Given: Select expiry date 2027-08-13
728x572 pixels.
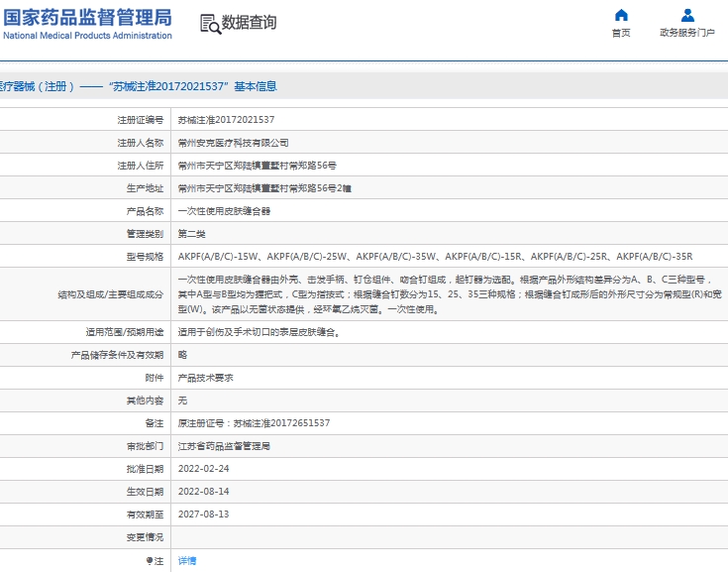Looking at the screenshot, I should point(203,515).
